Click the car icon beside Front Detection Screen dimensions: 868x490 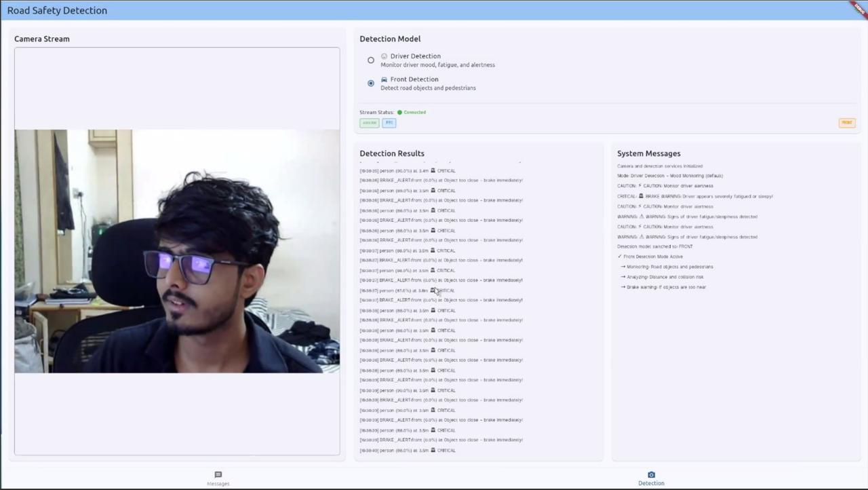(384, 79)
